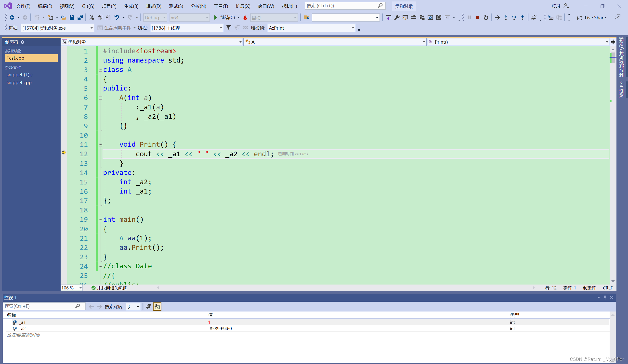Select the Debug configuration dropdown

pos(155,17)
